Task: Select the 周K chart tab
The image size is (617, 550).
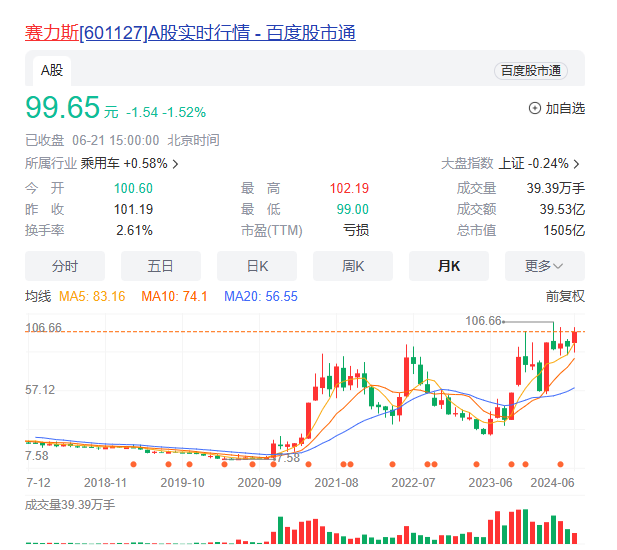Action: pyautogui.click(x=353, y=266)
